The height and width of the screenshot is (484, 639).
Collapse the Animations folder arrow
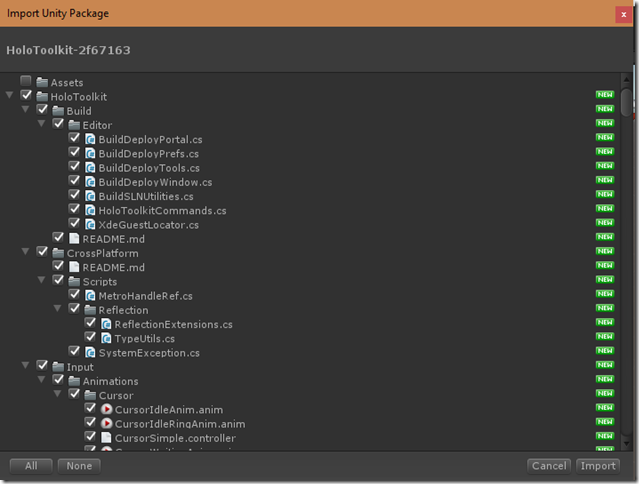[42, 380]
